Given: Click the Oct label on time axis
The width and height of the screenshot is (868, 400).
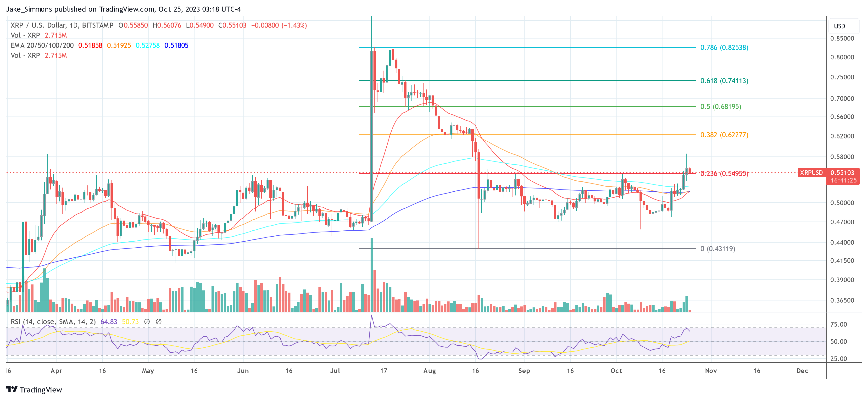Looking at the screenshot, I should [x=616, y=371].
